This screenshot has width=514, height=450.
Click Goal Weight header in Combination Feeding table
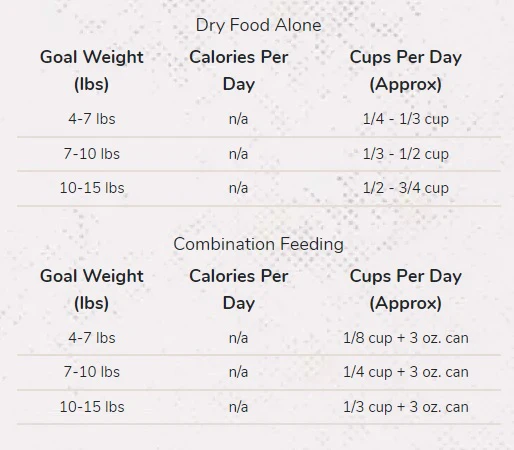coord(92,289)
